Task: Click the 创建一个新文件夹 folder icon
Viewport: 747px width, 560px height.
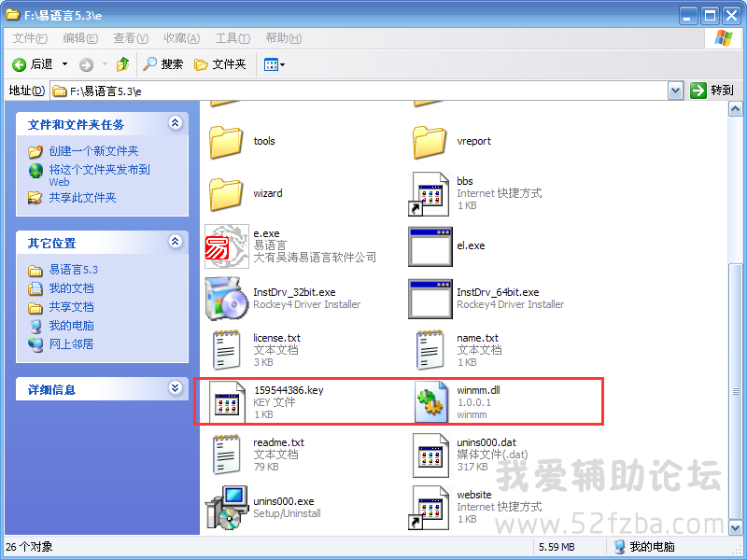Action: (x=35, y=151)
